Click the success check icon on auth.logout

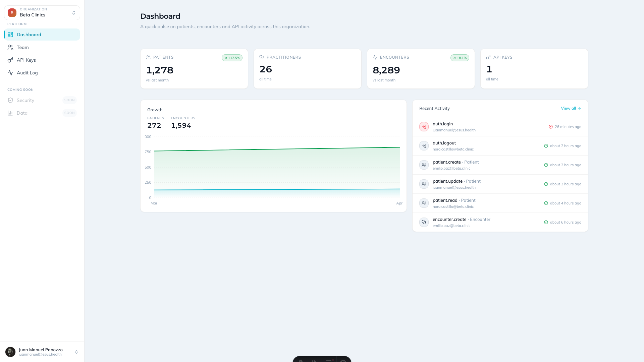(546, 146)
